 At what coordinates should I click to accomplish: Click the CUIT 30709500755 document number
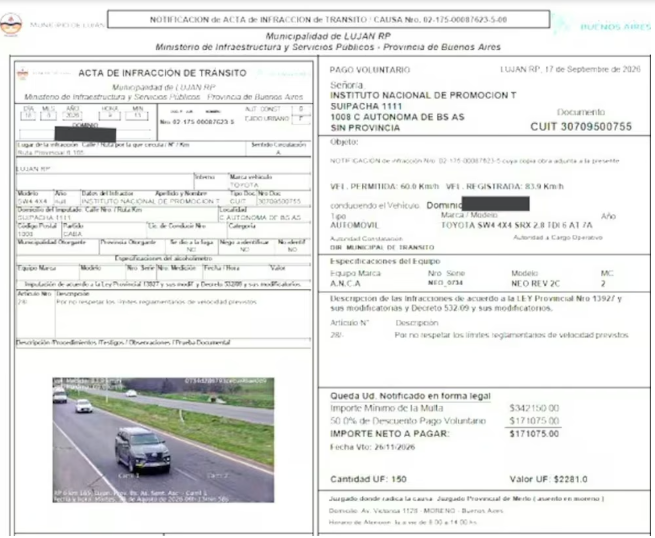(581, 127)
